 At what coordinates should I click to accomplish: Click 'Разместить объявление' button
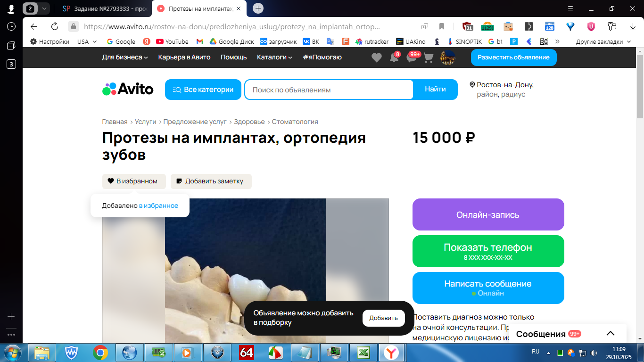pyautogui.click(x=513, y=58)
